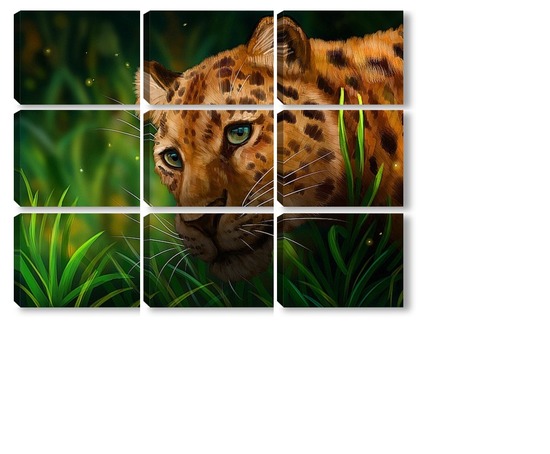Select the top-middle panel with leopard's forehead
This screenshot has height=454, width=550.
[208, 58]
